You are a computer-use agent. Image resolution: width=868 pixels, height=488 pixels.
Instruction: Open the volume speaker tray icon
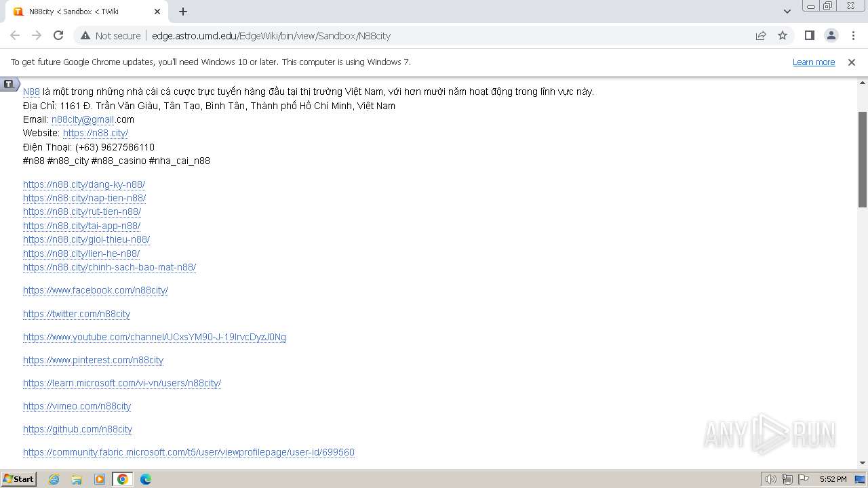click(x=770, y=479)
